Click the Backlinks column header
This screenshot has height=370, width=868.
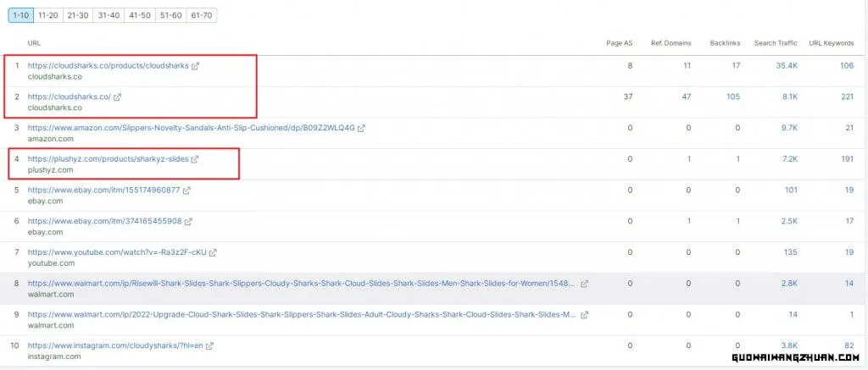pyautogui.click(x=726, y=43)
